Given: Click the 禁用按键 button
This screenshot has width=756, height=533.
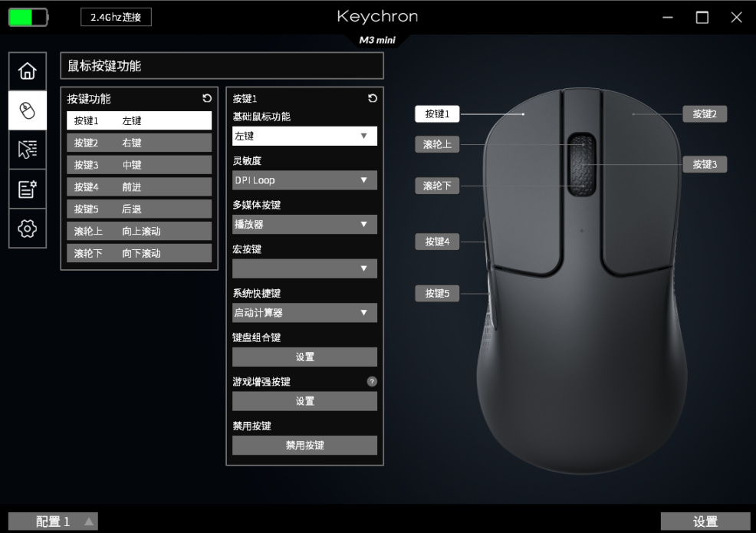Looking at the screenshot, I should (x=304, y=446).
